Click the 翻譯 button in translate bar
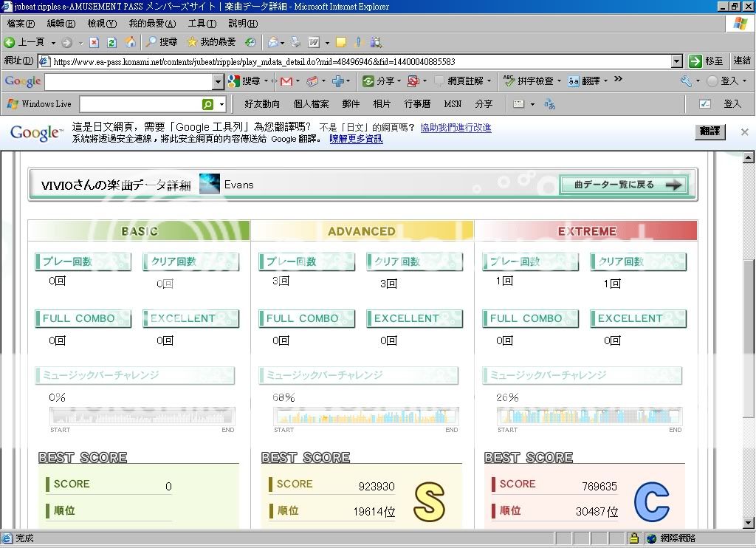 pos(710,131)
